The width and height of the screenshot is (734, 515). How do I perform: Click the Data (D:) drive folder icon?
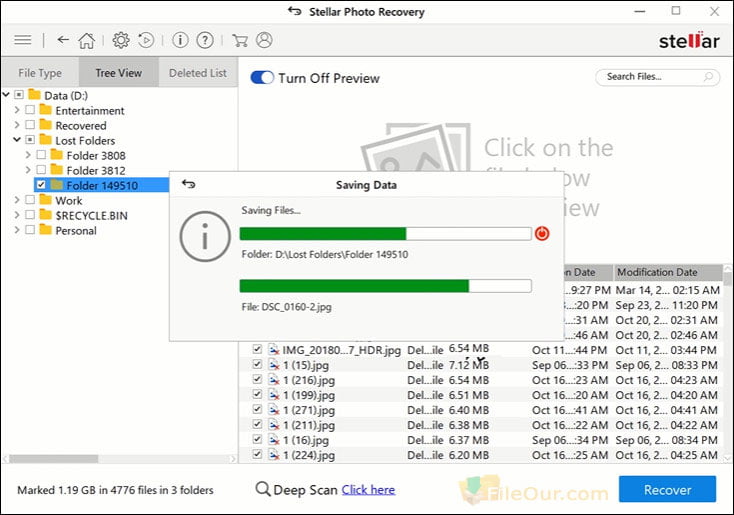[35, 95]
